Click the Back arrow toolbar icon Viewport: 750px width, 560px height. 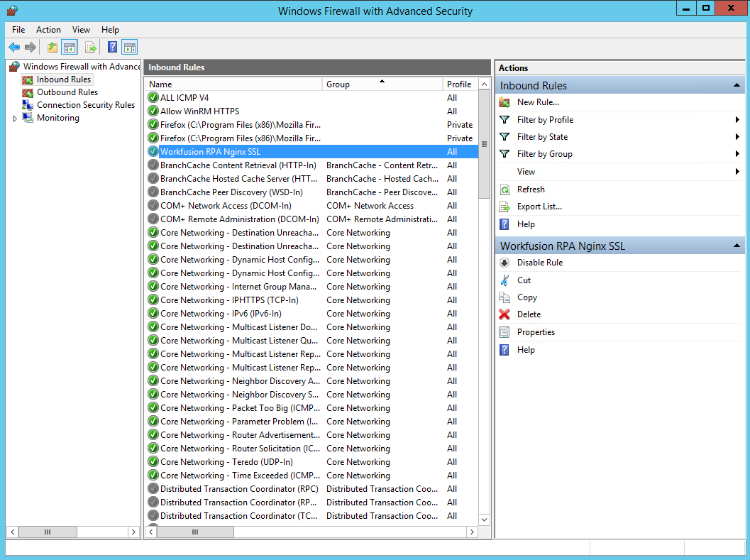click(x=14, y=48)
